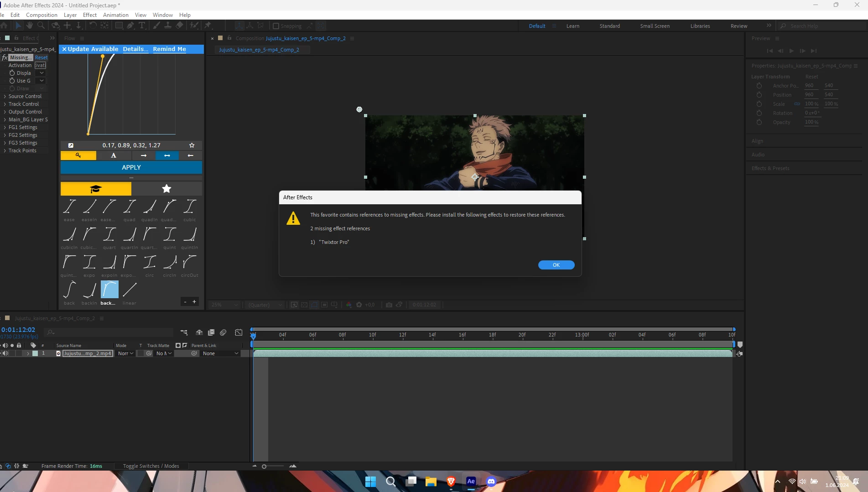Toggle stopwatch for Displa property
The width and height of the screenshot is (868, 492).
pyautogui.click(x=12, y=73)
